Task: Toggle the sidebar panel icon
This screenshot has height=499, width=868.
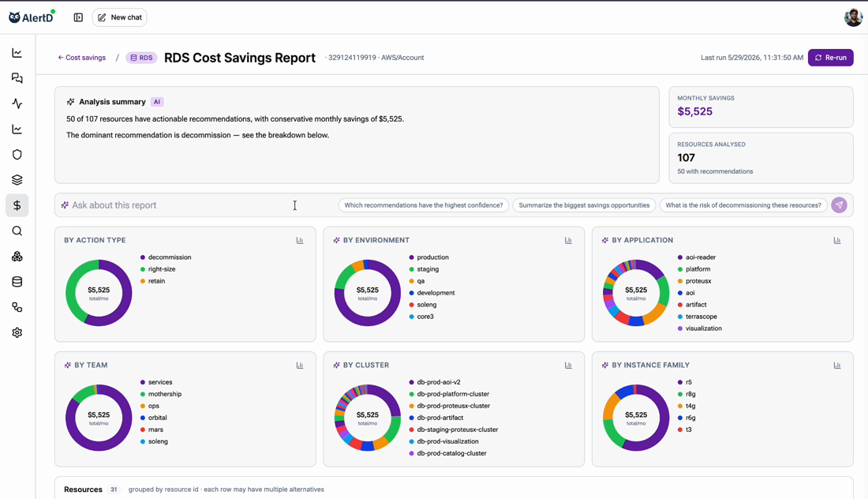Action: [x=78, y=17]
